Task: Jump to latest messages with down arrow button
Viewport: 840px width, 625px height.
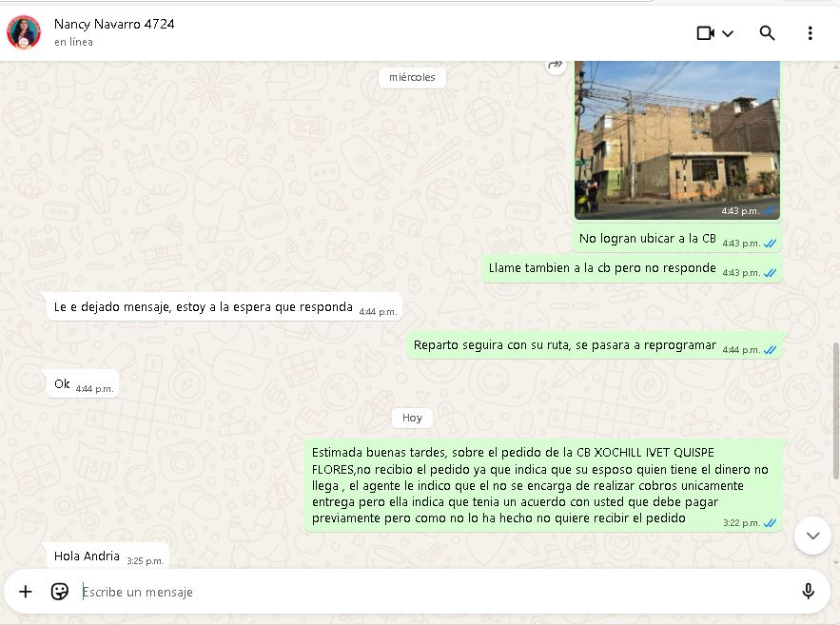Action: [812, 536]
